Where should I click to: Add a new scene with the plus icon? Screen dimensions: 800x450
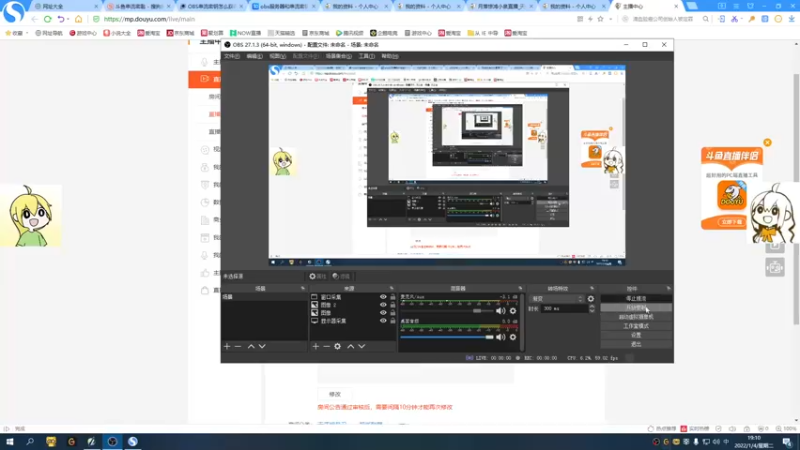pyautogui.click(x=227, y=346)
